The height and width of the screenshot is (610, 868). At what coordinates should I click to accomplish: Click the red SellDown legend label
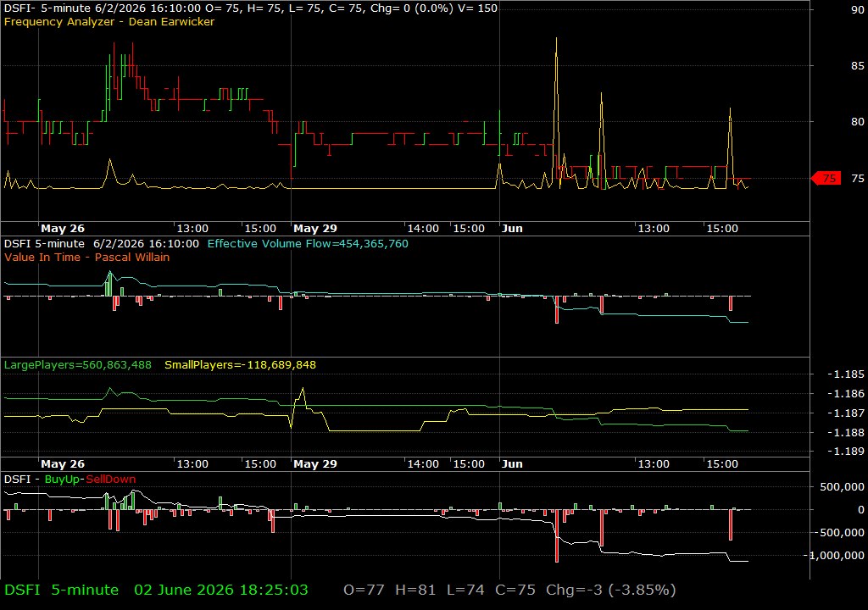(x=111, y=480)
